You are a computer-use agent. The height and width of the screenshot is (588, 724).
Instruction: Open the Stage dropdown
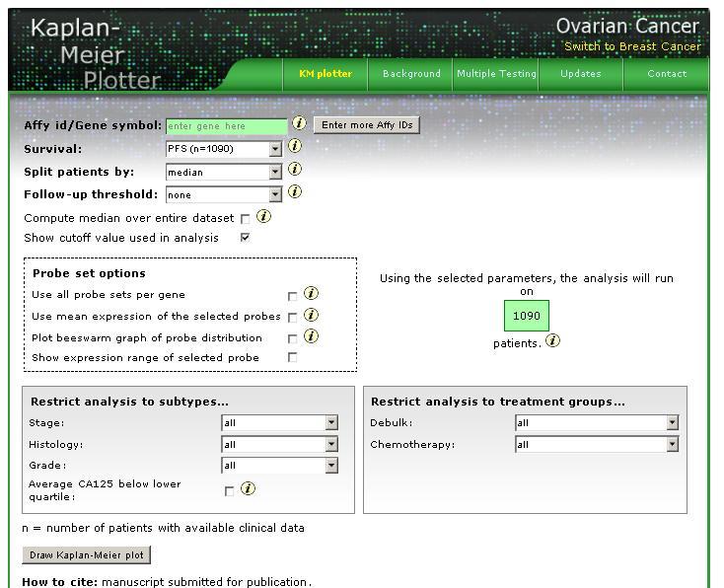280,422
